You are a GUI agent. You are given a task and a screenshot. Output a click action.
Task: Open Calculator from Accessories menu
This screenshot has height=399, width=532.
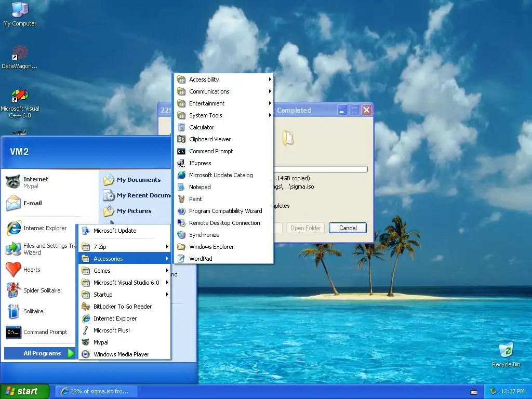pyautogui.click(x=224, y=127)
